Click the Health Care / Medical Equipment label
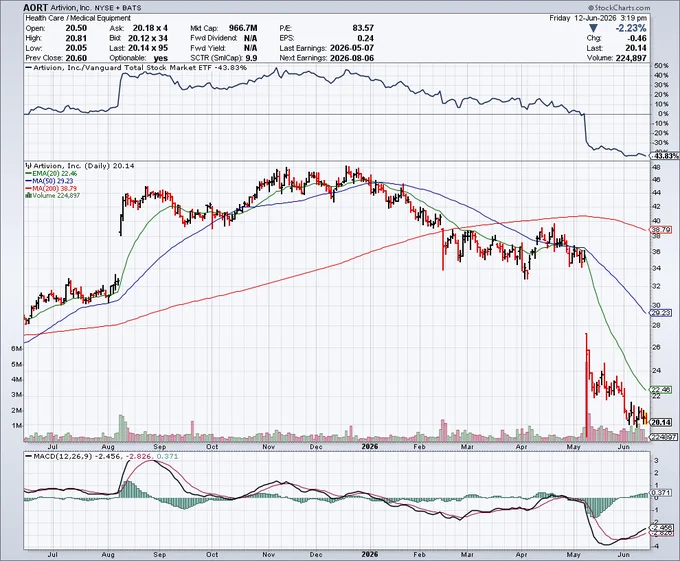 point(78,18)
